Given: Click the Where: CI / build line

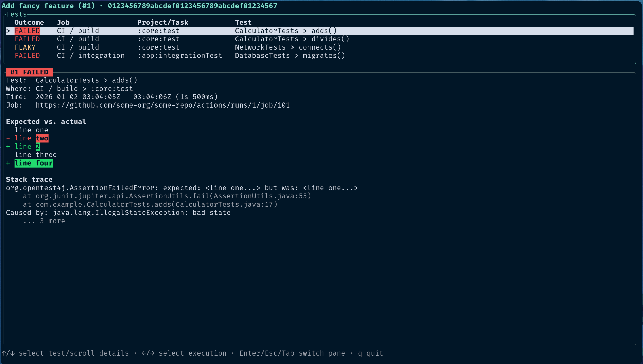Looking at the screenshot, I should pyautogui.click(x=70, y=89).
